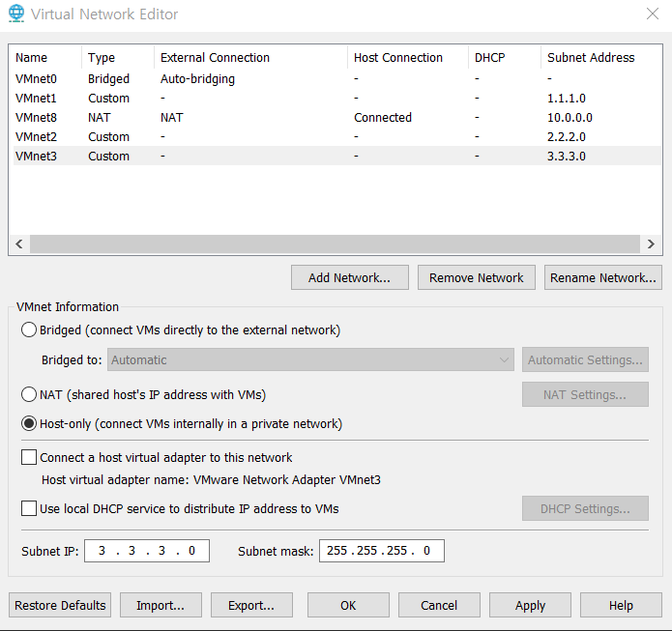The image size is (672, 631).
Task: Sort by the Type column header
Action: tap(118, 57)
